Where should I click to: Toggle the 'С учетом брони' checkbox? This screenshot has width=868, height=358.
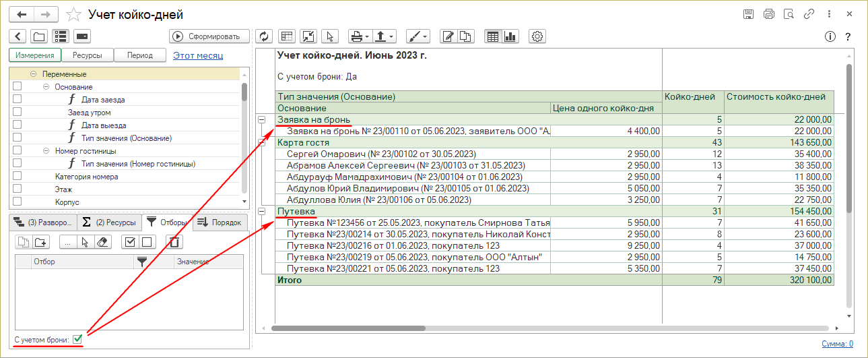[77, 339]
